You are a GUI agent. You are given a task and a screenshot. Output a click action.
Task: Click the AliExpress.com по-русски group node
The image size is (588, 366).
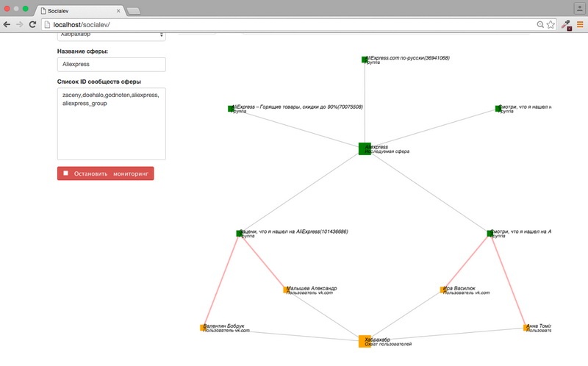coord(365,60)
